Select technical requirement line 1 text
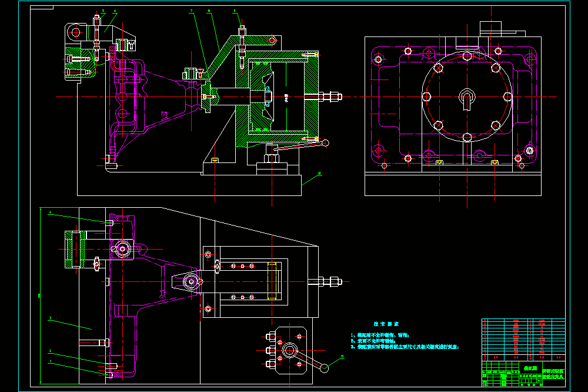 (379, 335)
